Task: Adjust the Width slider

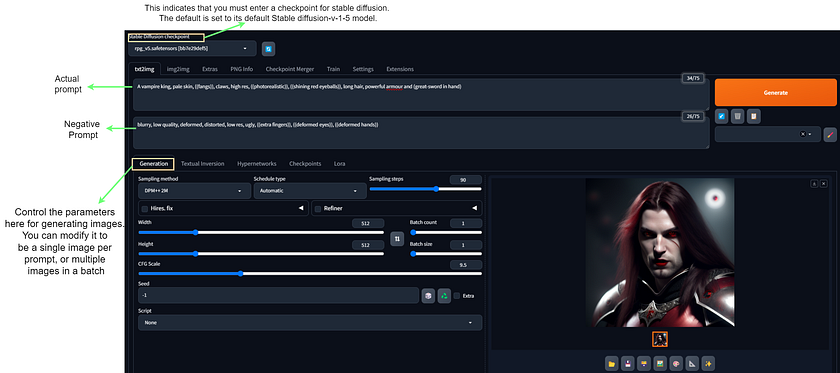Action: coord(261,232)
